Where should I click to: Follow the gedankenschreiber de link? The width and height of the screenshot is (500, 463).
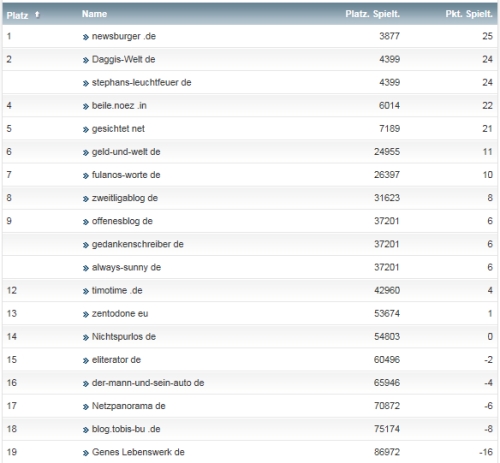(x=138, y=244)
